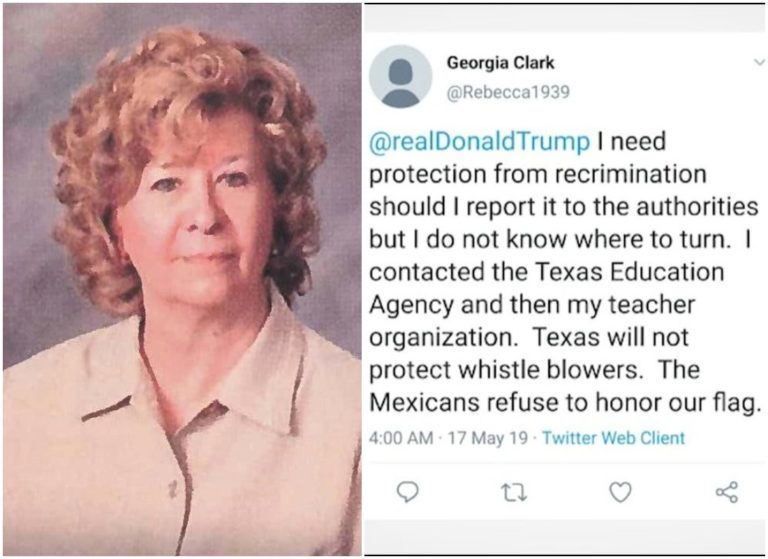Open the portrait photo on the left
This screenshot has height=559, width=768.
(x=182, y=280)
